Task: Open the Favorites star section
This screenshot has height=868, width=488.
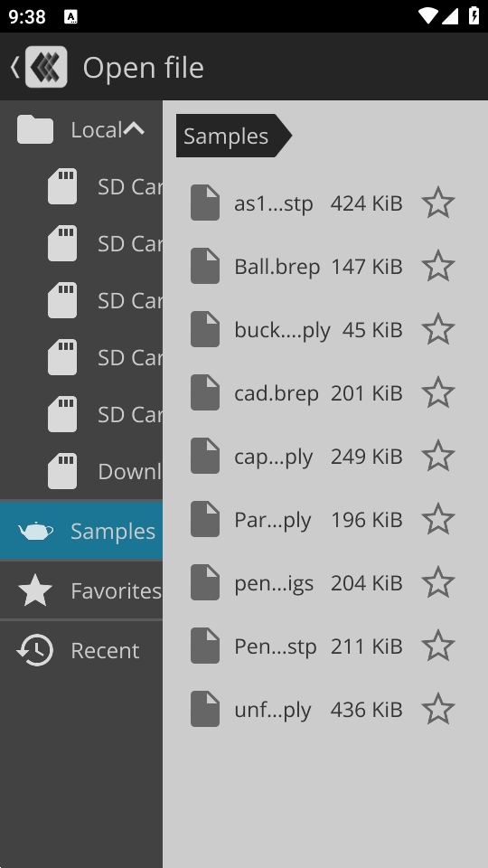Action: point(81,590)
